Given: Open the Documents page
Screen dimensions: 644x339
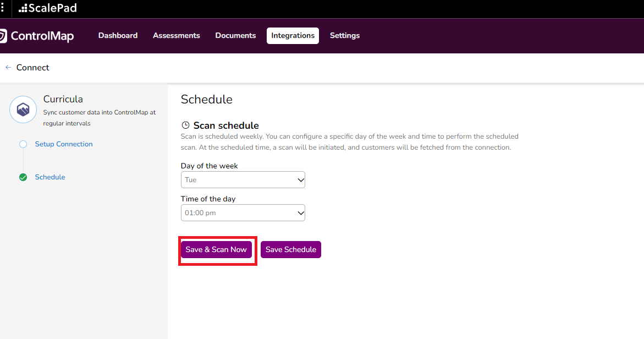Looking at the screenshot, I should 235,35.
